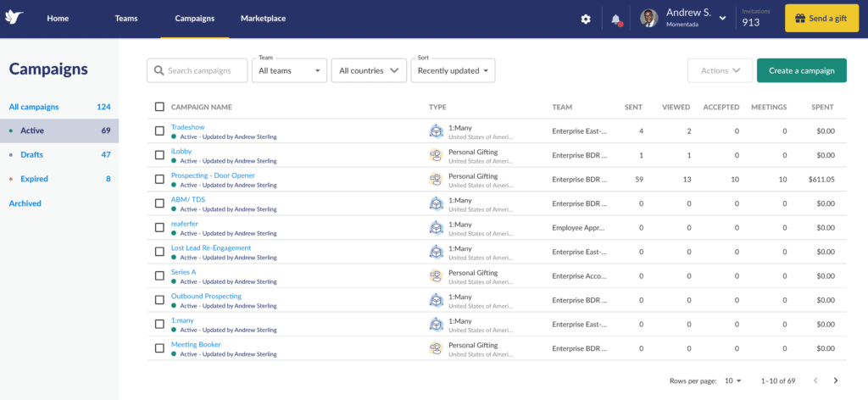The width and height of the screenshot is (868, 400).
Task: Click the iLobby Personal Gifting icon
Action: [x=436, y=155]
